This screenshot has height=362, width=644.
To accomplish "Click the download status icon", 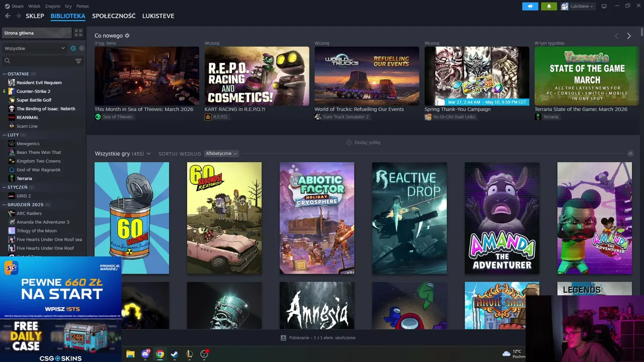I will 283,338.
